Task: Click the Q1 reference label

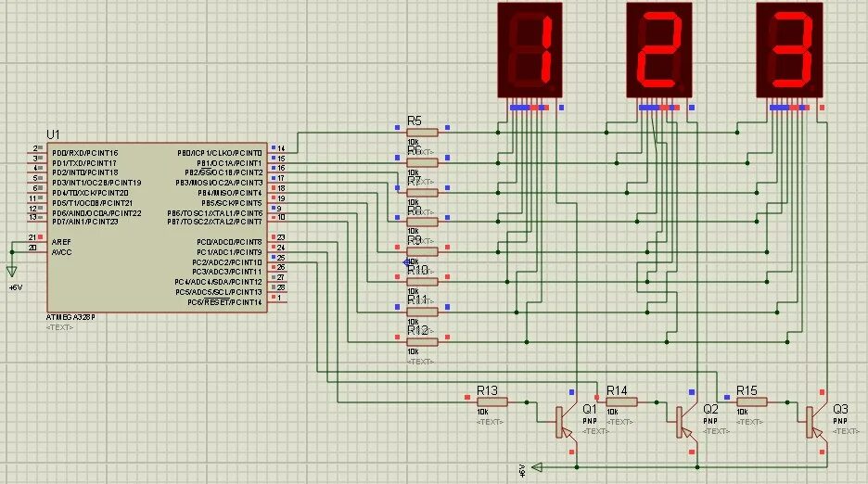Action: tap(590, 409)
